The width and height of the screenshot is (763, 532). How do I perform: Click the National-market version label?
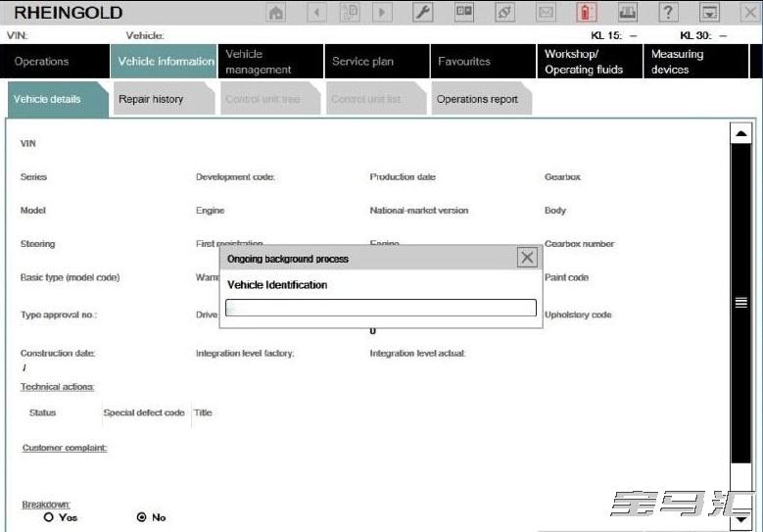point(419,211)
